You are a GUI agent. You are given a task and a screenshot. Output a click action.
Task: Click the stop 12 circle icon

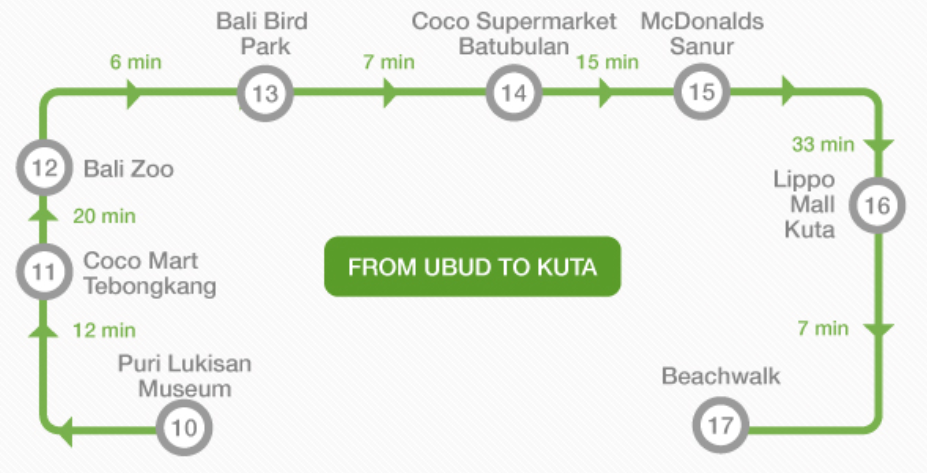pos(44,168)
